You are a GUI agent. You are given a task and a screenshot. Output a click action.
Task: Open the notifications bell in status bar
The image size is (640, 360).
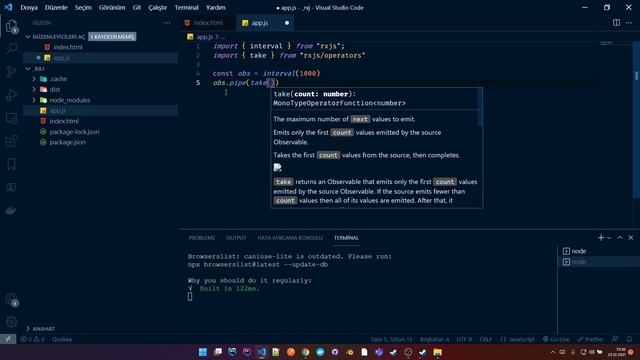click(629, 339)
